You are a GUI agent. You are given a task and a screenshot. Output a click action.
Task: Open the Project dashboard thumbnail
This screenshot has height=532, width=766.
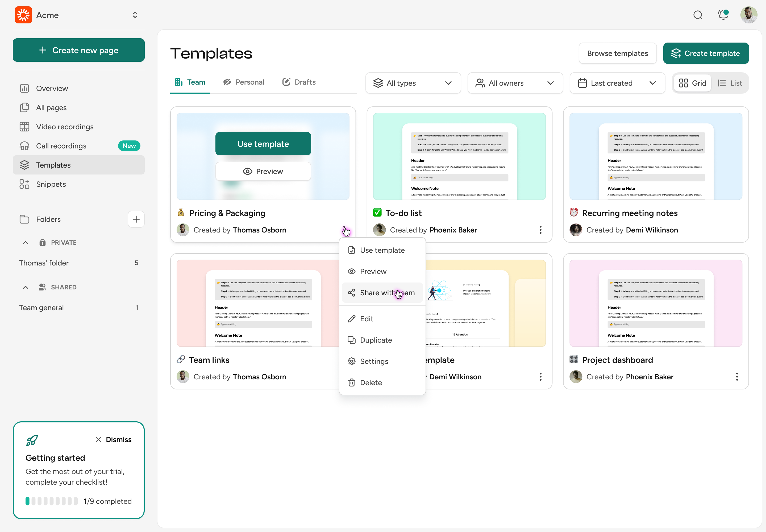pos(656,303)
